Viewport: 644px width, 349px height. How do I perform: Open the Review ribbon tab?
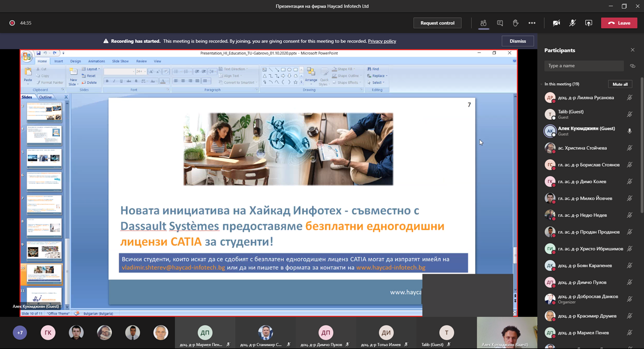141,61
